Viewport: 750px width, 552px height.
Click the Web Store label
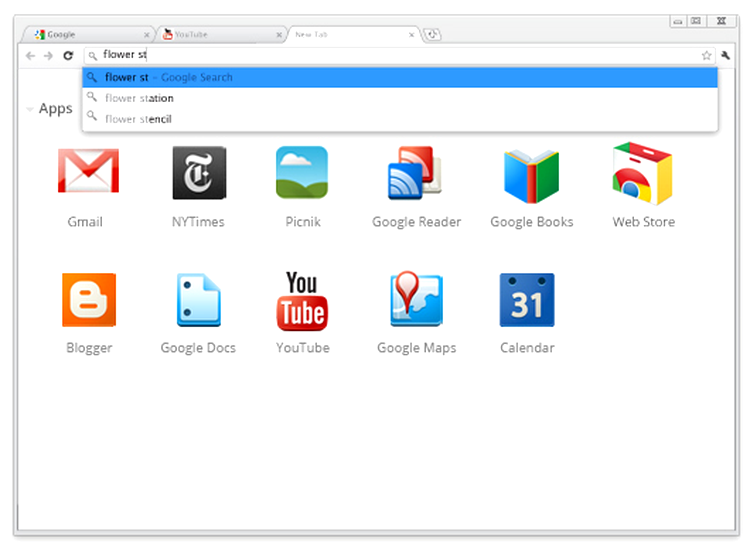pos(643,222)
